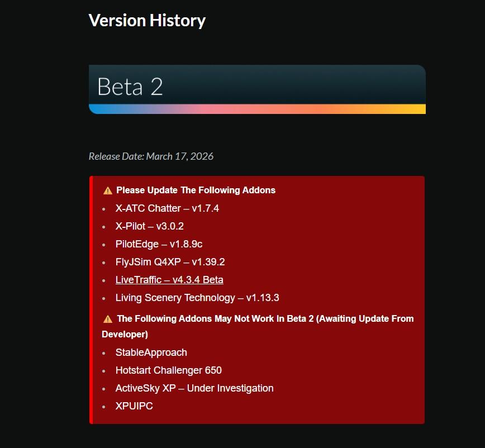Select the Beta 2 banner title
The width and height of the screenshot is (485, 448).
pyautogui.click(x=130, y=87)
